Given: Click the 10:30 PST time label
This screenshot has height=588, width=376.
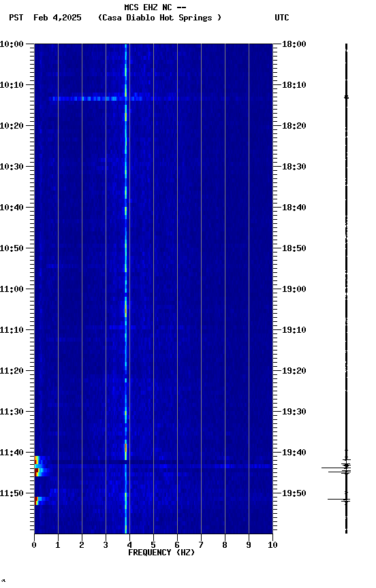Looking at the screenshot, I should pyautogui.click(x=12, y=167).
